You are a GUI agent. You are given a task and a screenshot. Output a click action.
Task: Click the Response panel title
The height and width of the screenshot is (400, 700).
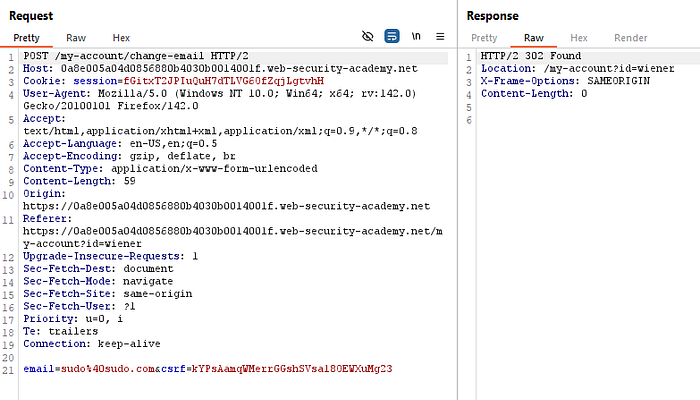[492, 16]
